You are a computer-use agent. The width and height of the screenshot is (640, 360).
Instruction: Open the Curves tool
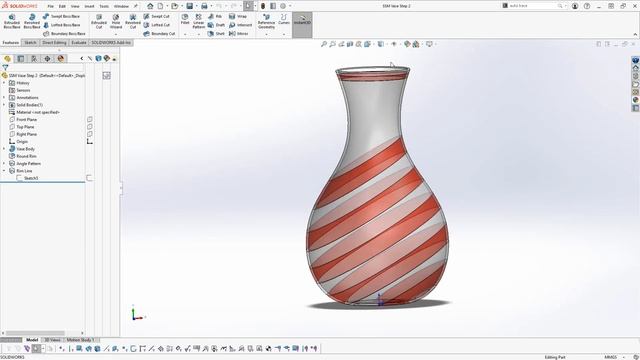(284, 19)
